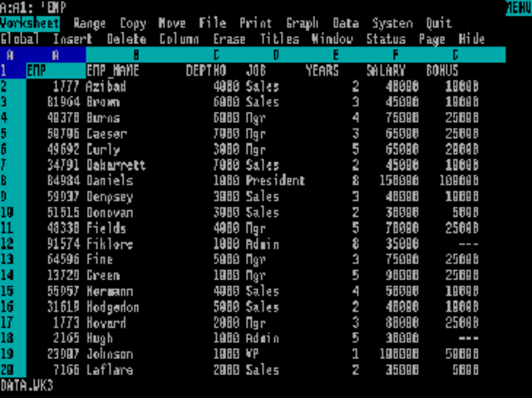Select the Global submenu option
The width and height of the screenshot is (532, 398).
[x=20, y=39]
